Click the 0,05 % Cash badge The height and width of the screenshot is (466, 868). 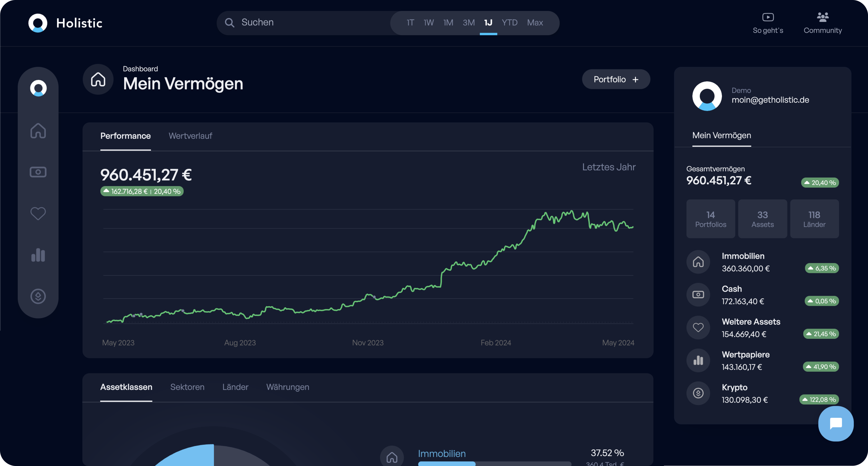[x=822, y=301]
